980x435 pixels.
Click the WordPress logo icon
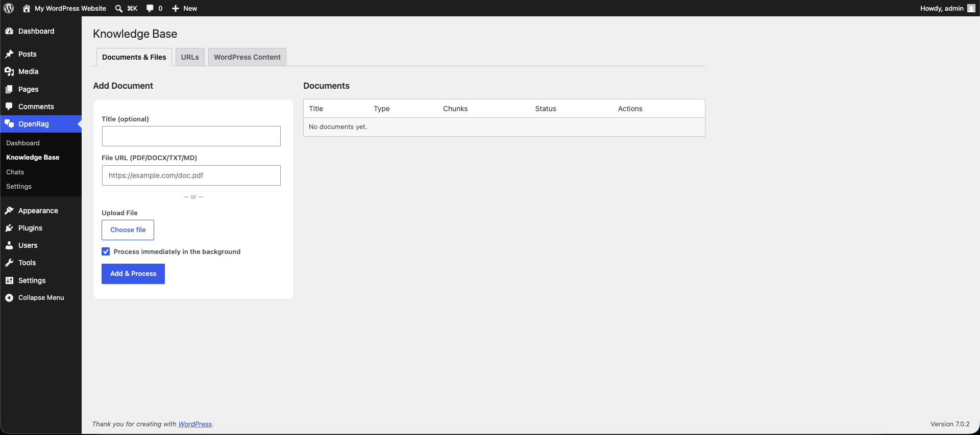click(x=9, y=8)
